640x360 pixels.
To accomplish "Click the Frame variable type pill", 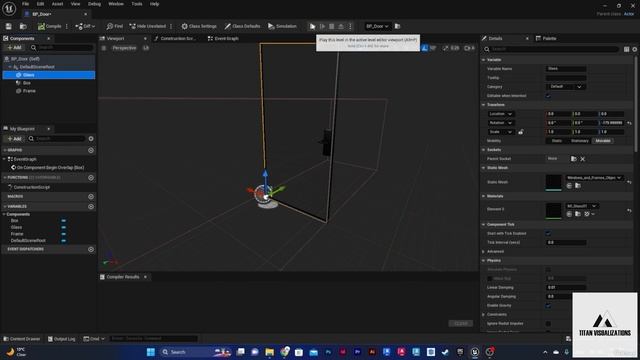I will (x=64, y=234).
